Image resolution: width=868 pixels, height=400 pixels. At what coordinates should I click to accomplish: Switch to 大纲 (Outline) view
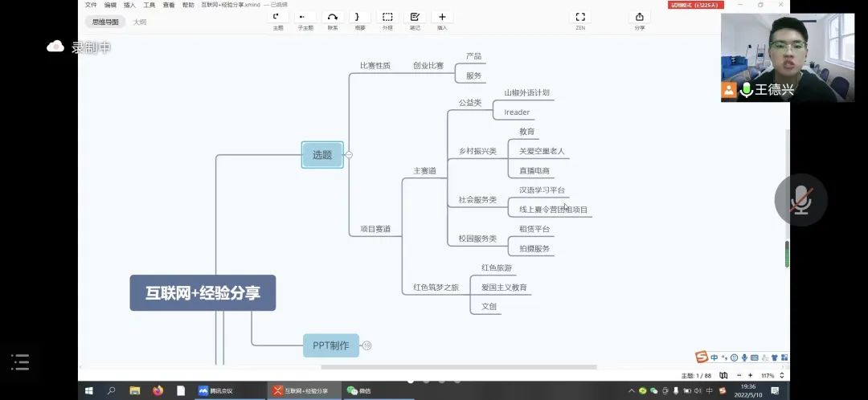tap(140, 22)
